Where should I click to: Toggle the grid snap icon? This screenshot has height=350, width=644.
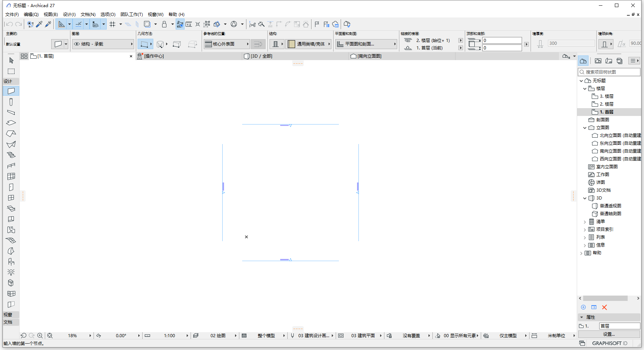(x=113, y=24)
